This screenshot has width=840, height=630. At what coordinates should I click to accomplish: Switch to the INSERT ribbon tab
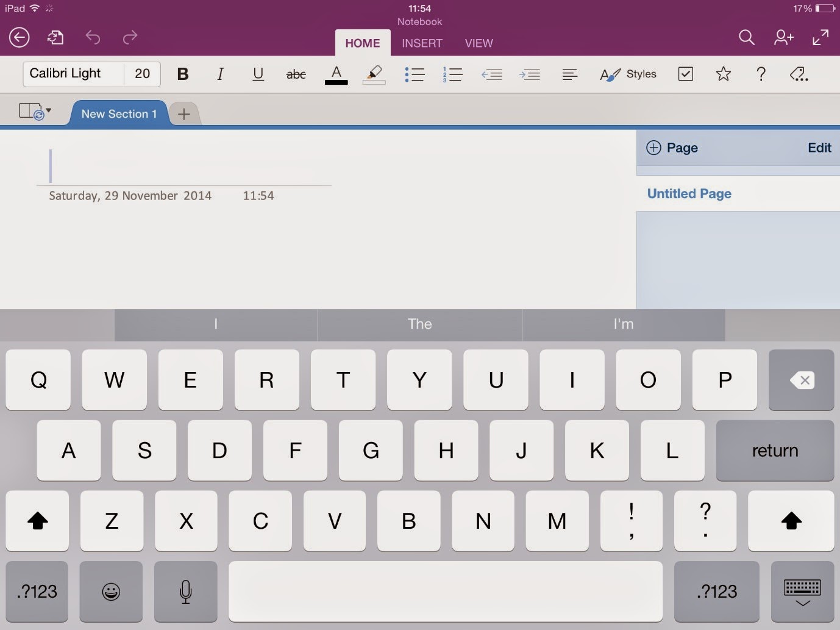point(422,43)
